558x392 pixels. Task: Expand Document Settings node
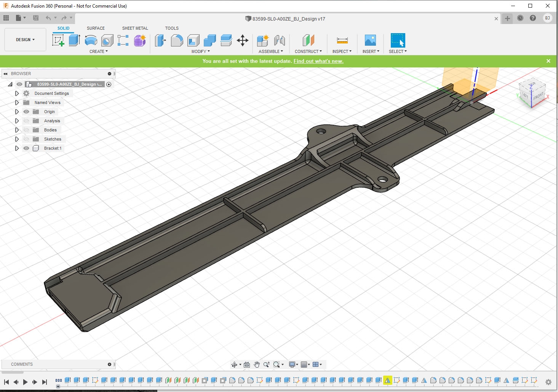(x=17, y=93)
